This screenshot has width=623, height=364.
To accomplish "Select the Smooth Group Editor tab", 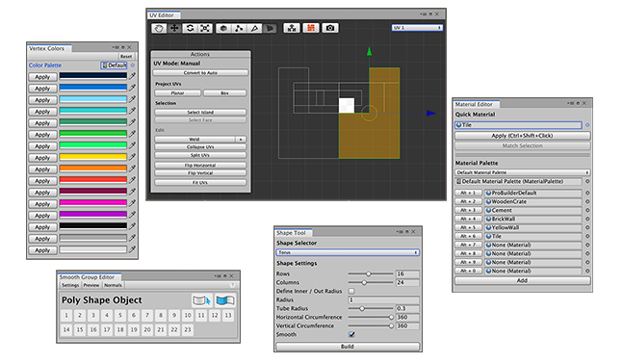I will (89, 277).
